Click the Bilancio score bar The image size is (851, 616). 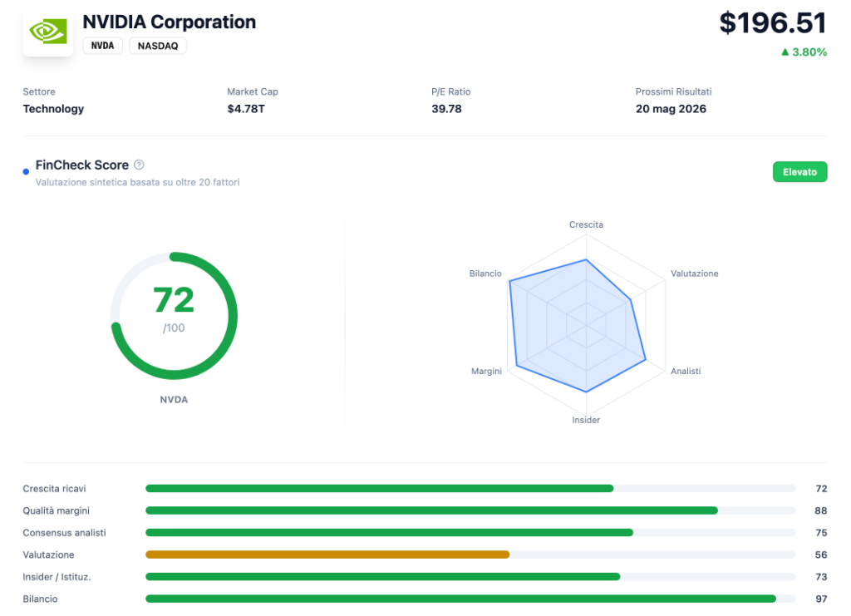pos(470,599)
